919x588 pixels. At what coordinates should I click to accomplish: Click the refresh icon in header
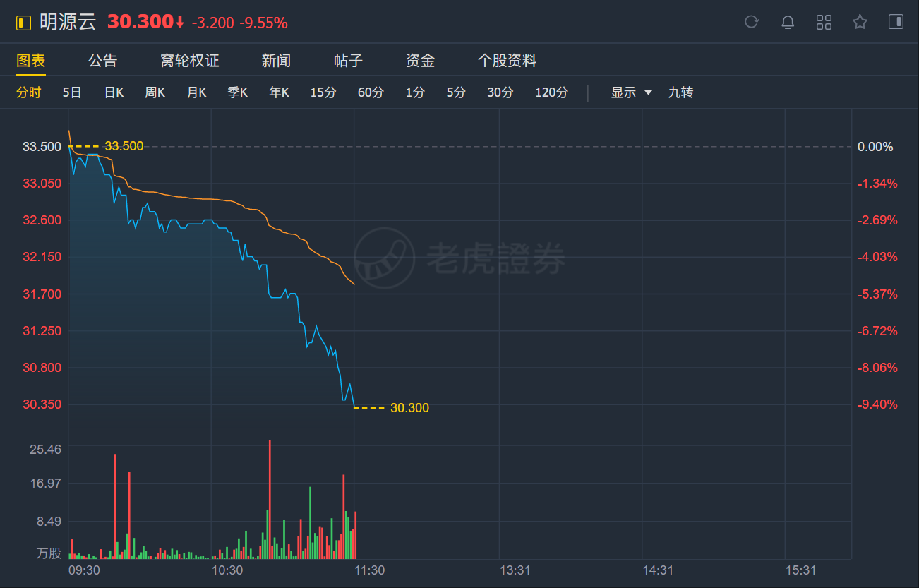[752, 22]
